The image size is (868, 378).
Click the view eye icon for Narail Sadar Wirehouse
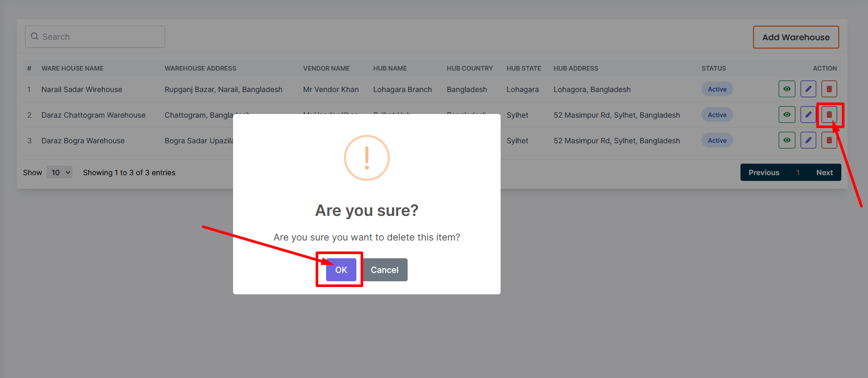coord(786,89)
